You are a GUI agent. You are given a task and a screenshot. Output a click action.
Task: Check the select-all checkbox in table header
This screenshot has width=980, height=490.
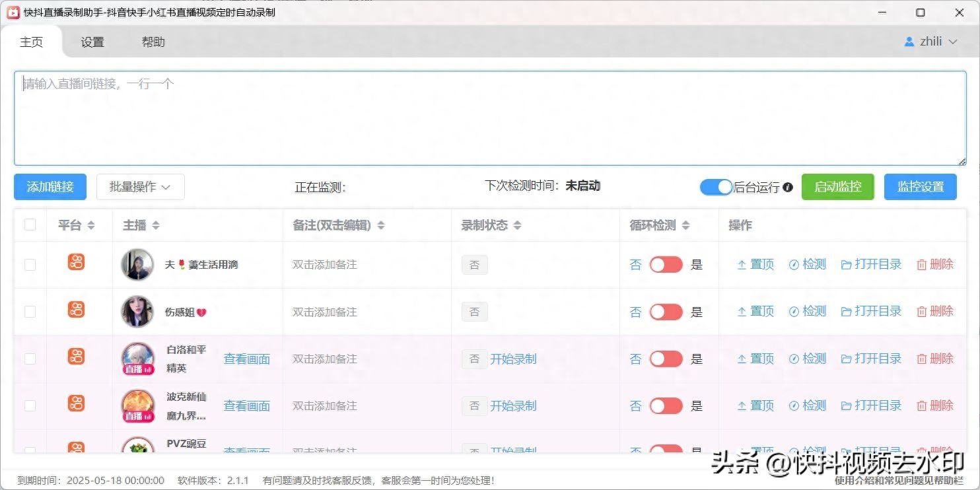(30, 225)
